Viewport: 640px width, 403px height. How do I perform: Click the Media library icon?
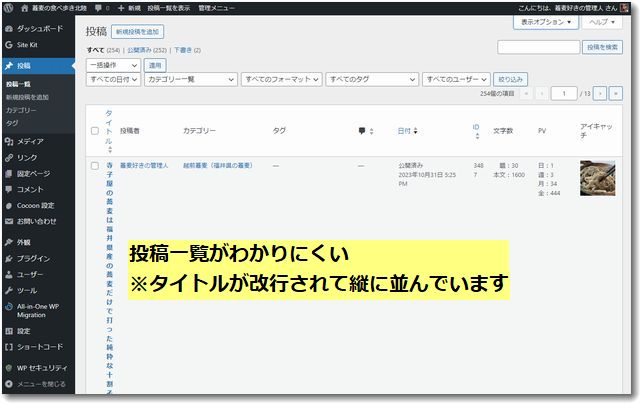pos(9,142)
